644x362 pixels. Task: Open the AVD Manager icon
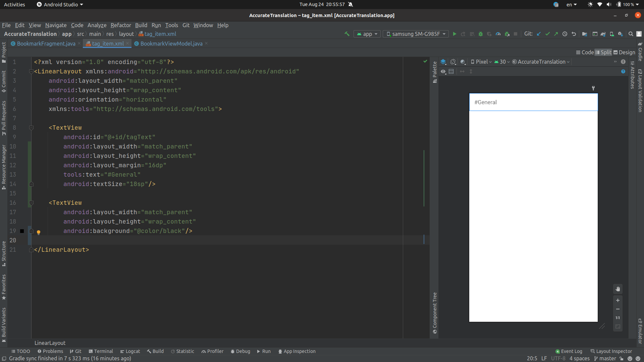coord(612,34)
